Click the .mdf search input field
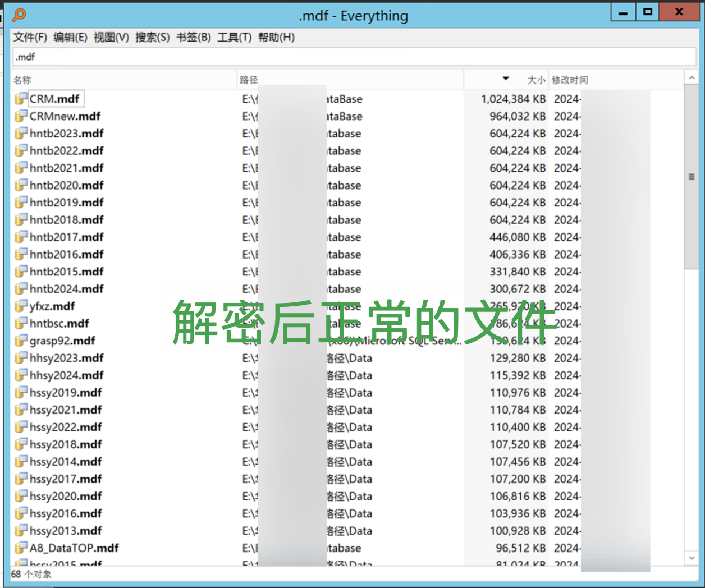 [x=354, y=57]
